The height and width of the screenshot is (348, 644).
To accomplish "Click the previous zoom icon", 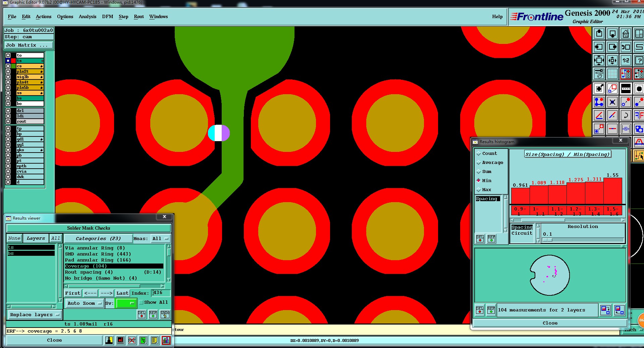I will 626,47.
